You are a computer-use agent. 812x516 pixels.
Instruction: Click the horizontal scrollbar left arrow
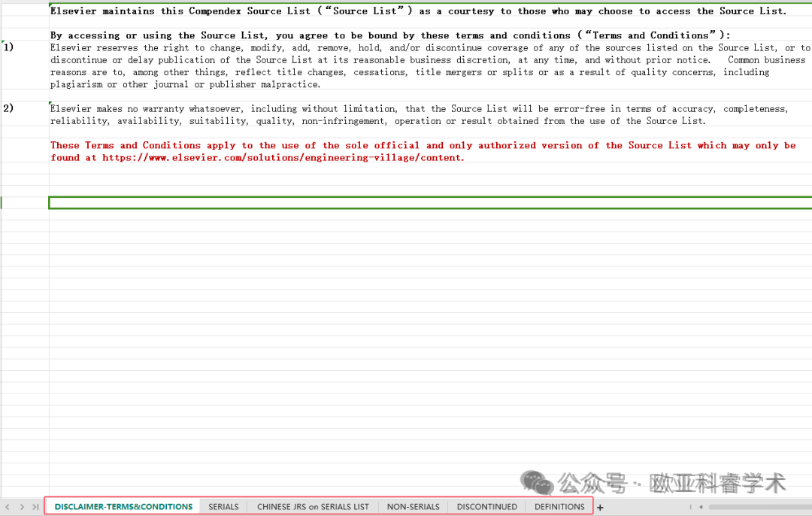tap(701, 507)
